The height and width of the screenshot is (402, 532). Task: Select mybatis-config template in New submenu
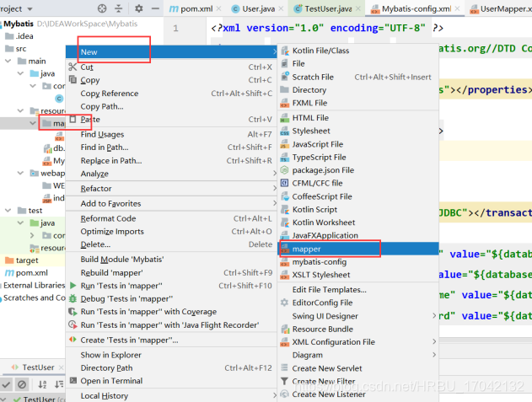pyautogui.click(x=358, y=262)
